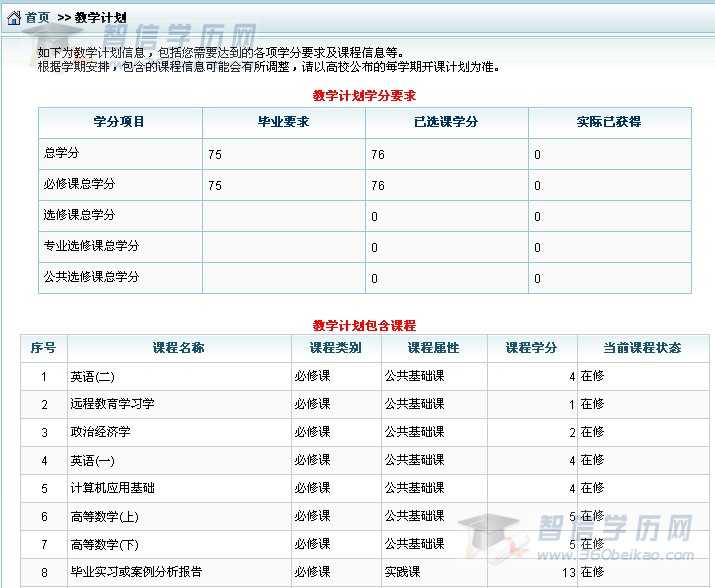This screenshot has width=715, height=588.
Task: Click credit 13 in the 毕业实习 row
Action: [x=569, y=573]
